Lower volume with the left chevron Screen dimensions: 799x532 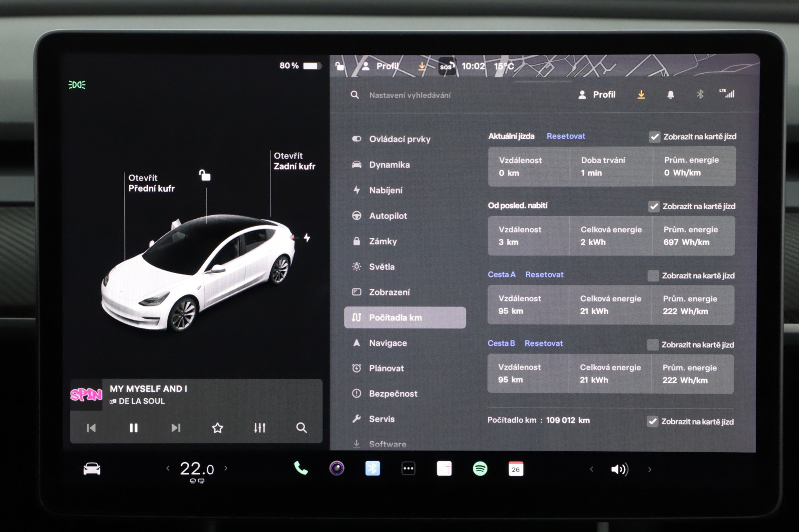tap(592, 469)
